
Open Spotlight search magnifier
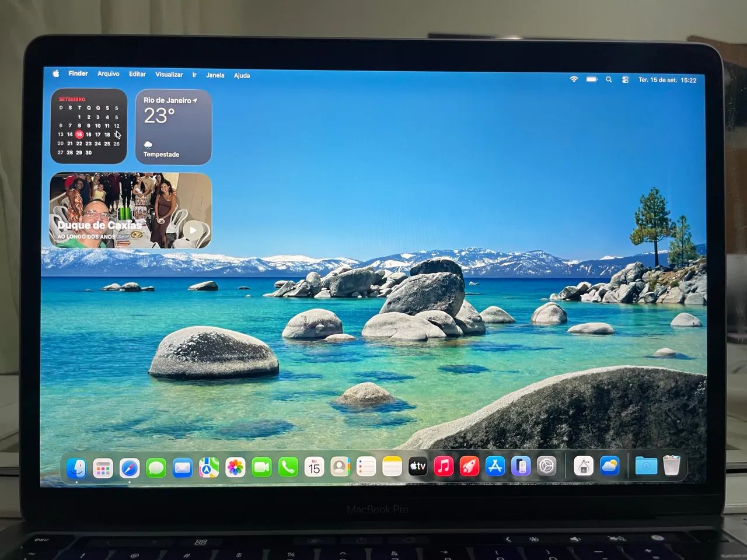click(x=609, y=79)
